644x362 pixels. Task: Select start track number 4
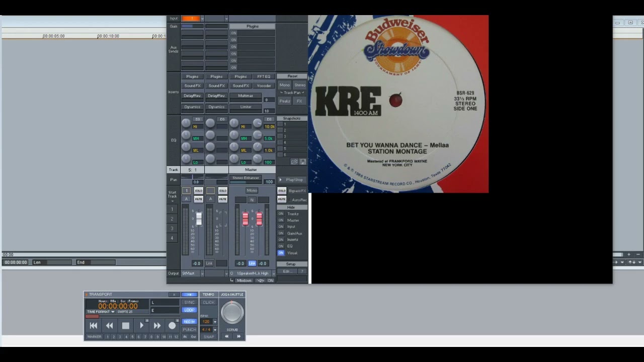pyautogui.click(x=172, y=238)
